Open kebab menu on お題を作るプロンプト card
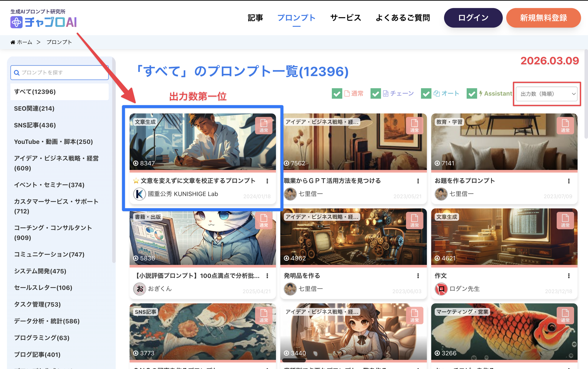588x369 pixels. coord(569,181)
